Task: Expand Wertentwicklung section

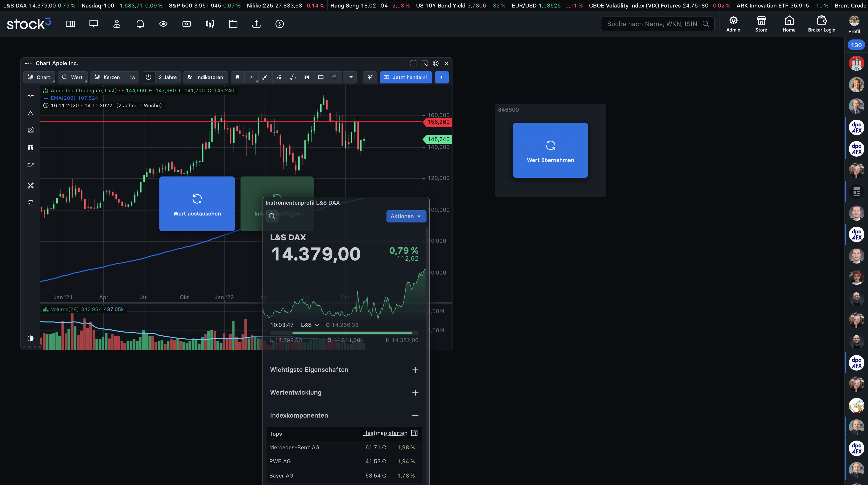Action: (x=344, y=392)
